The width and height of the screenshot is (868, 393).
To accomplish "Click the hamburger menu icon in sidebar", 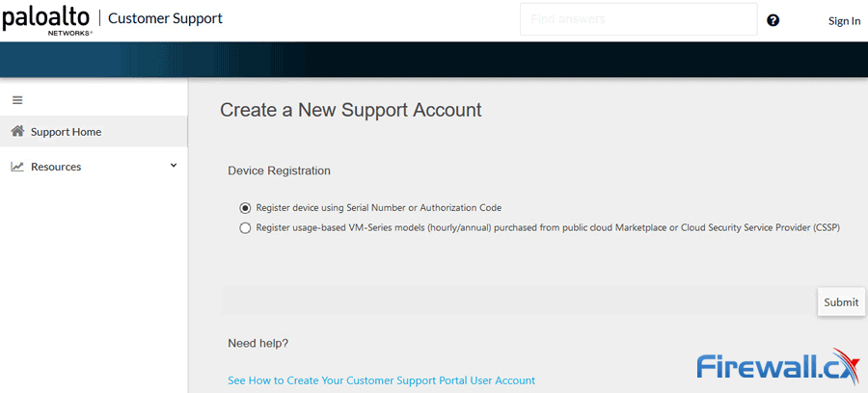I will pyautogui.click(x=17, y=100).
